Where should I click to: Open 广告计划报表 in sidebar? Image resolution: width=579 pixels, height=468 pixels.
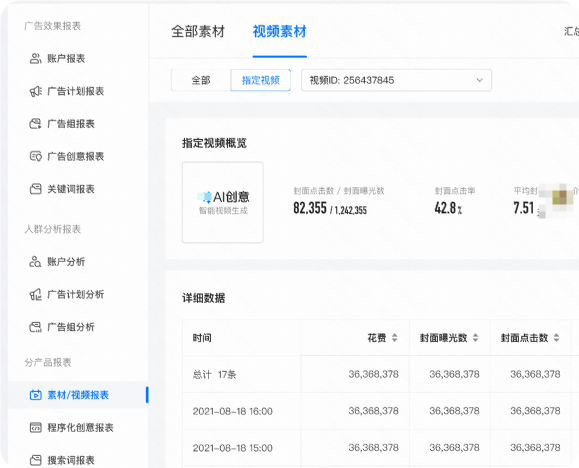pyautogui.click(x=76, y=91)
